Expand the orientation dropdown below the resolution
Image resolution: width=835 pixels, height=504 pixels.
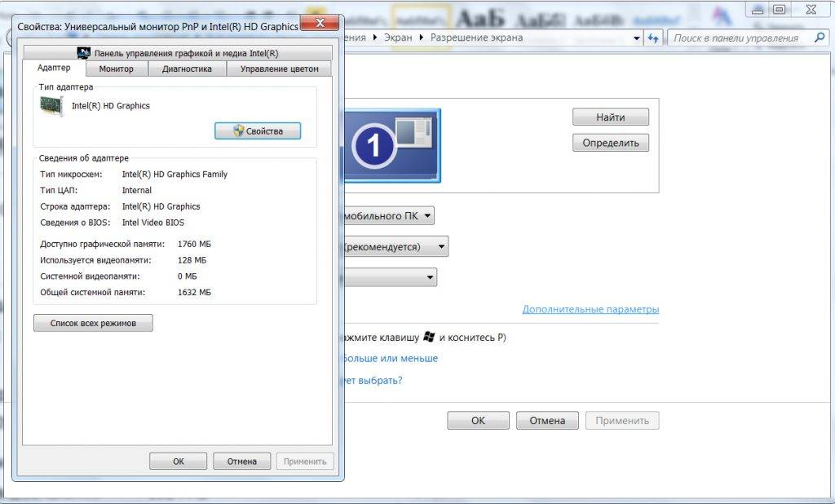(390, 277)
